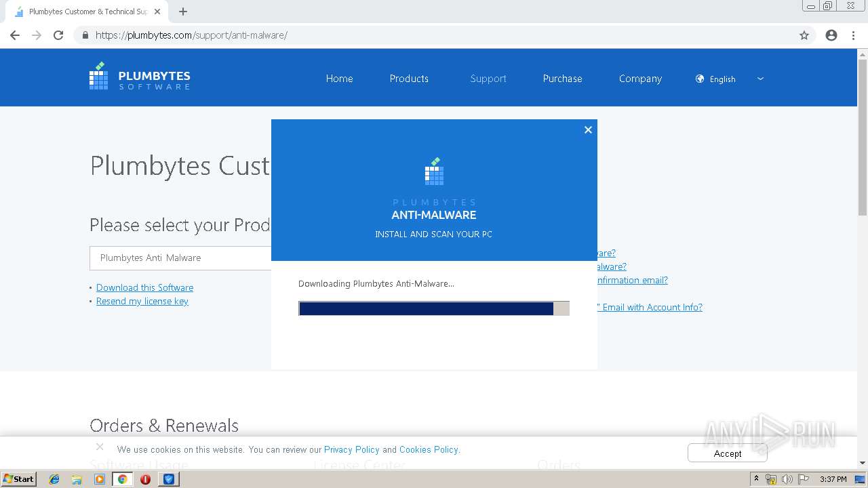Open the Products menu
Image resolution: width=868 pixels, height=488 pixels.
409,79
